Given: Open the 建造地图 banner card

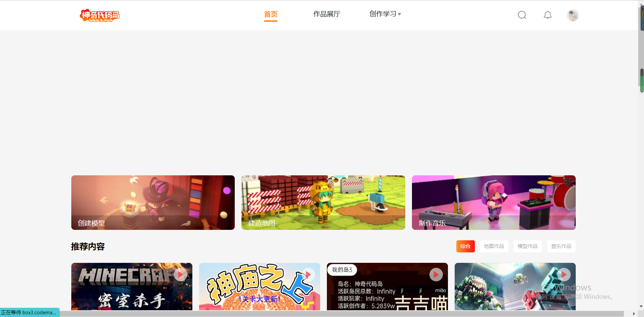Looking at the screenshot, I should pyautogui.click(x=323, y=203).
